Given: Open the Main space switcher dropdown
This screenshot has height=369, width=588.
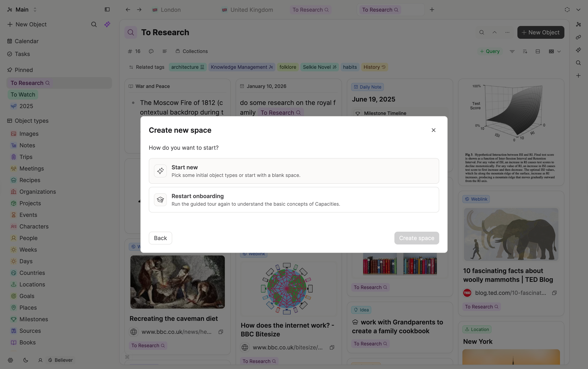Looking at the screenshot, I should 22,10.
